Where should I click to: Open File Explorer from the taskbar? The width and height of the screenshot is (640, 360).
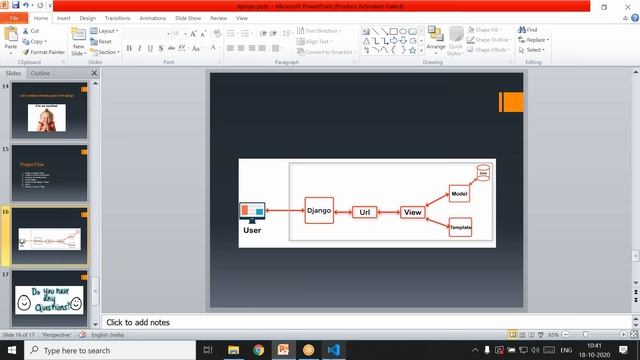click(x=233, y=350)
